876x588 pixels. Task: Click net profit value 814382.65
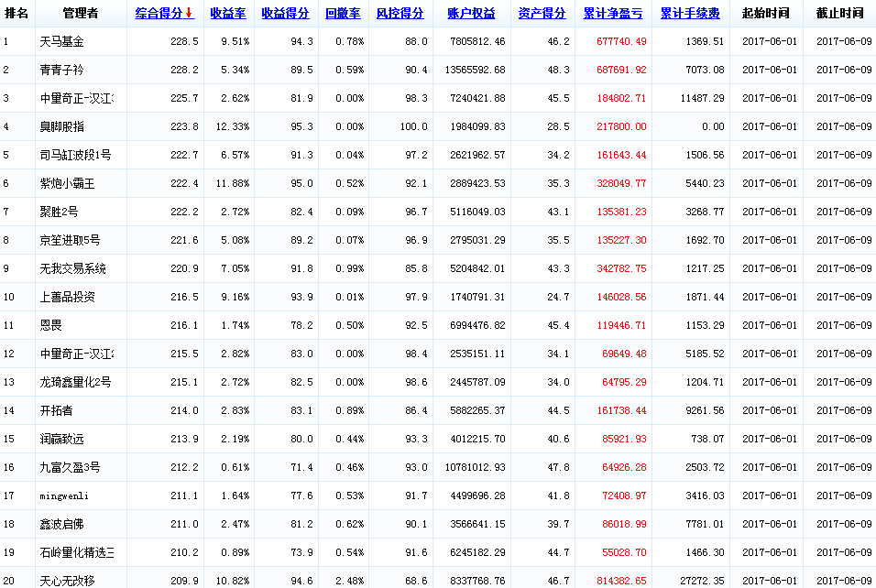(621, 581)
